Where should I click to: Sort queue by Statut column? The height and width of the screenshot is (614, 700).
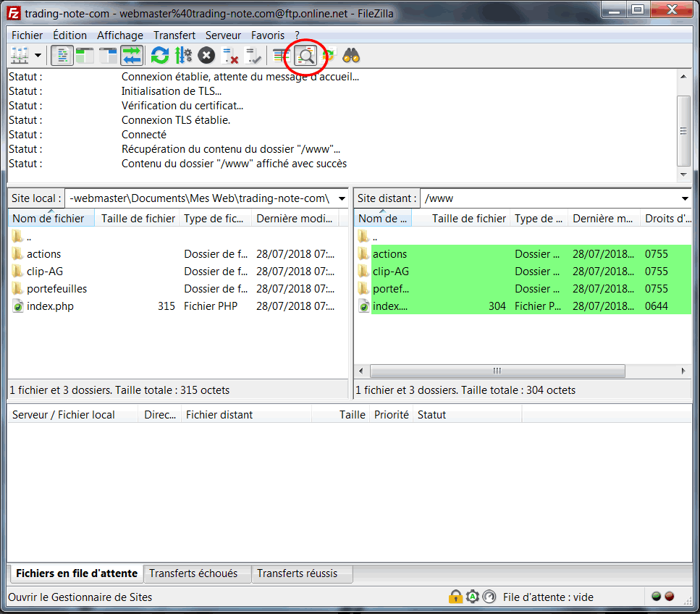click(467, 415)
